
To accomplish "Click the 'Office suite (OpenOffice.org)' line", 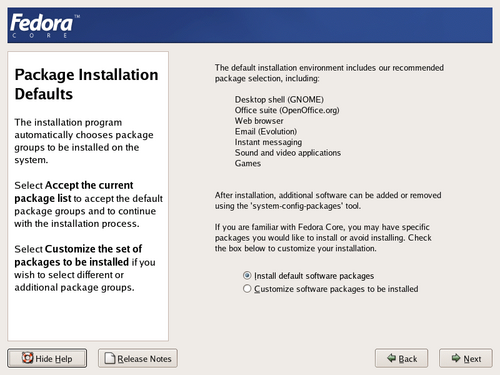I will [x=287, y=110].
